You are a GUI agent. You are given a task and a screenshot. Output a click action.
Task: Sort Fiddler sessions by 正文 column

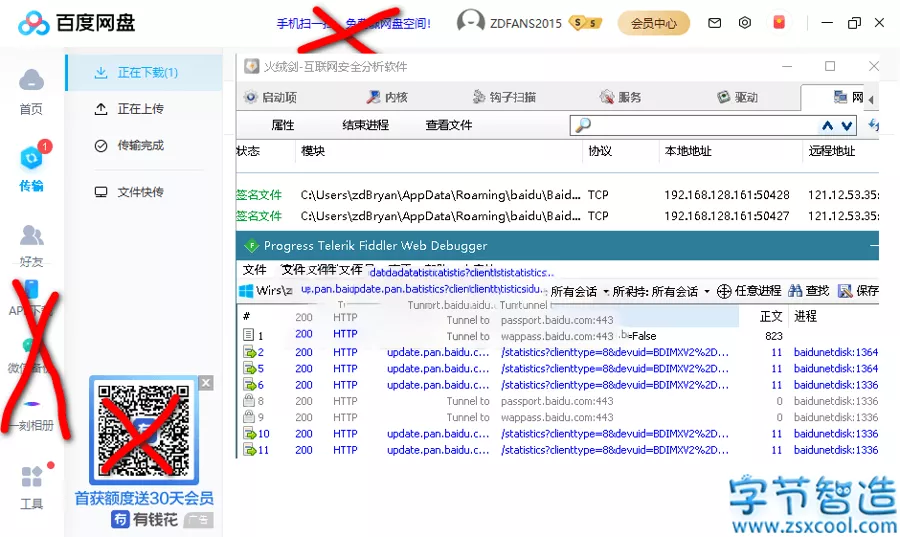[771, 316]
